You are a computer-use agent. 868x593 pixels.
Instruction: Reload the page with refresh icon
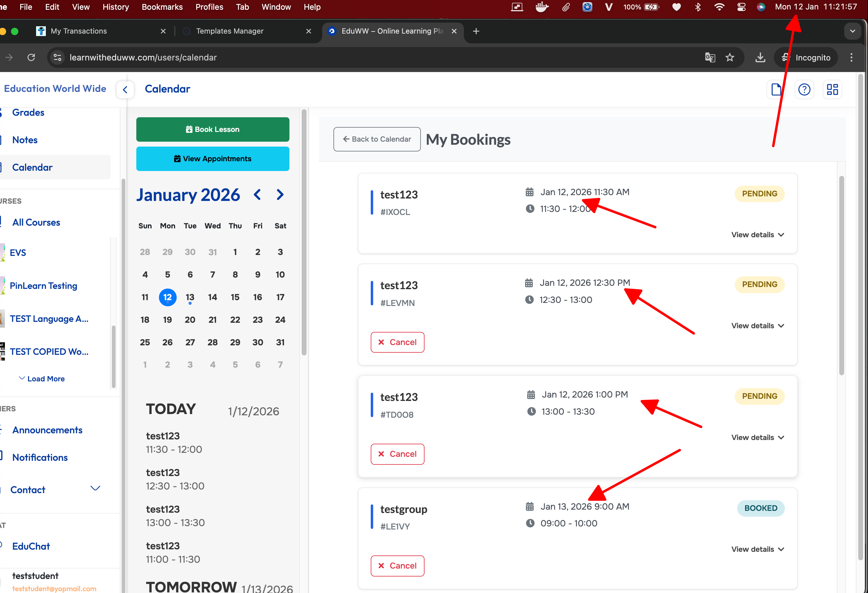pos(31,57)
